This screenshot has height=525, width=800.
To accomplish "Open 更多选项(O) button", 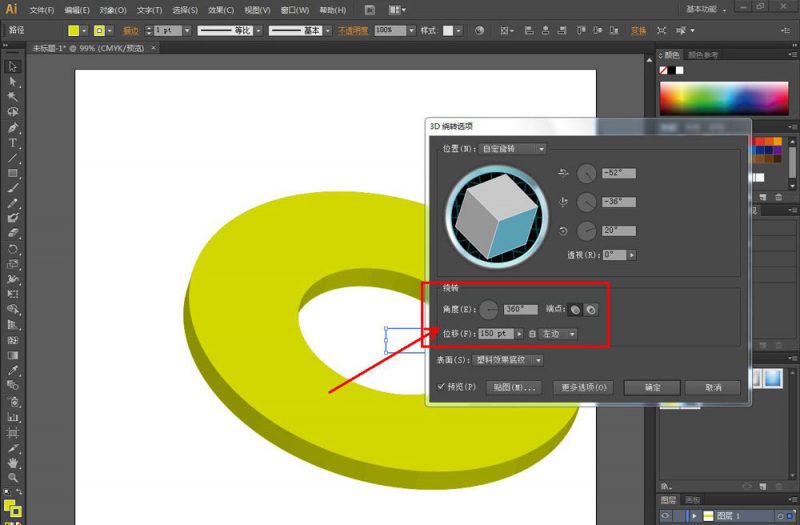I will point(584,388).
